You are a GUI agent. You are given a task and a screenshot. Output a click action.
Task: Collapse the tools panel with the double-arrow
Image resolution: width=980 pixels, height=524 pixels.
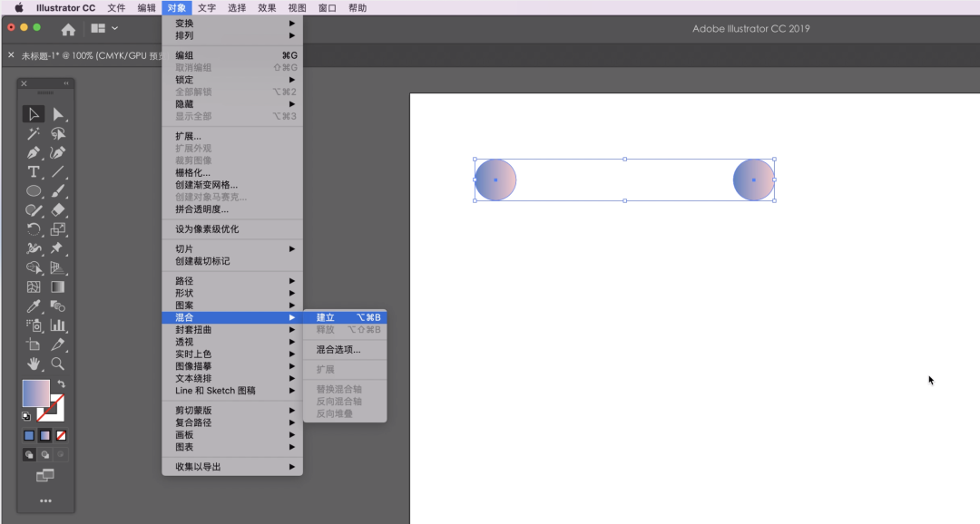[65, 83]
